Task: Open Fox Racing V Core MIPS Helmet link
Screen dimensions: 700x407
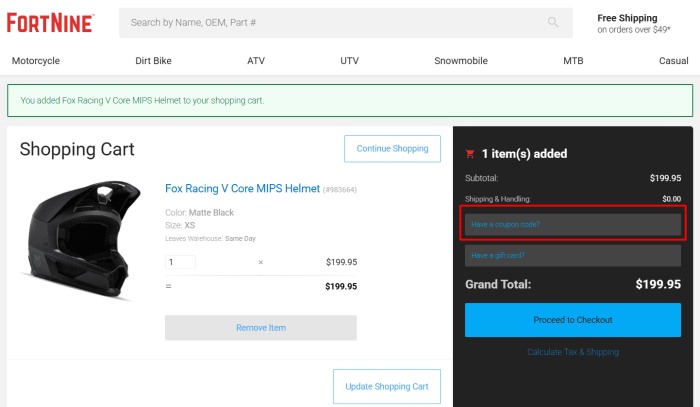Action: (242, 188)
